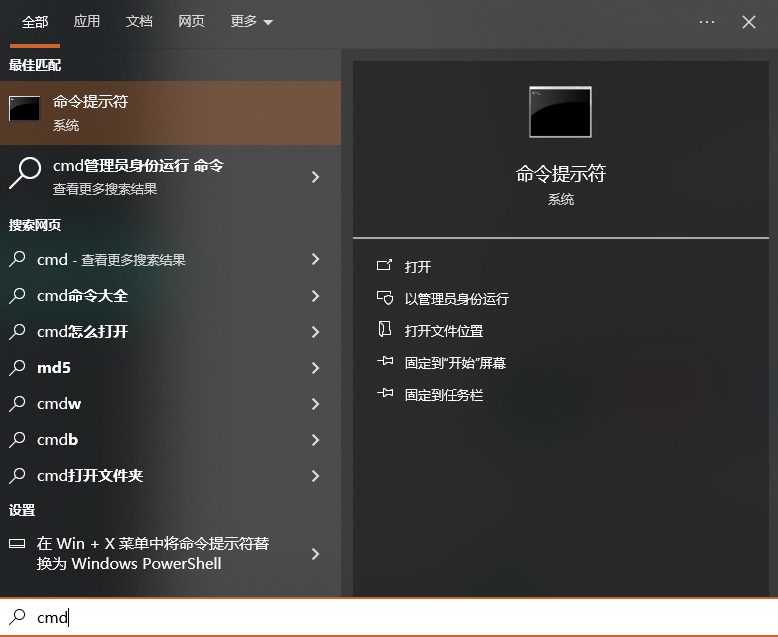Click magnifier icon in the search box
This screenshot has height=637, width=778.
point(17,617)
